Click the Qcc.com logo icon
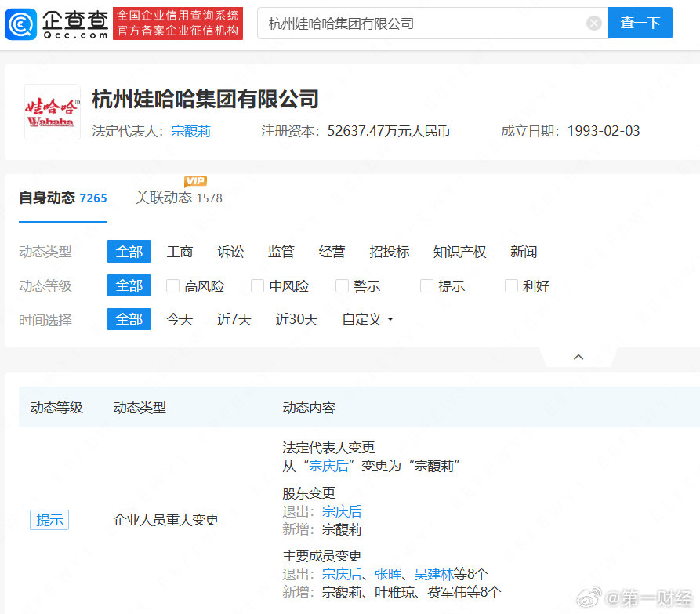The width and height of the screenshot is (700, 614). click(x=20, y=24)
